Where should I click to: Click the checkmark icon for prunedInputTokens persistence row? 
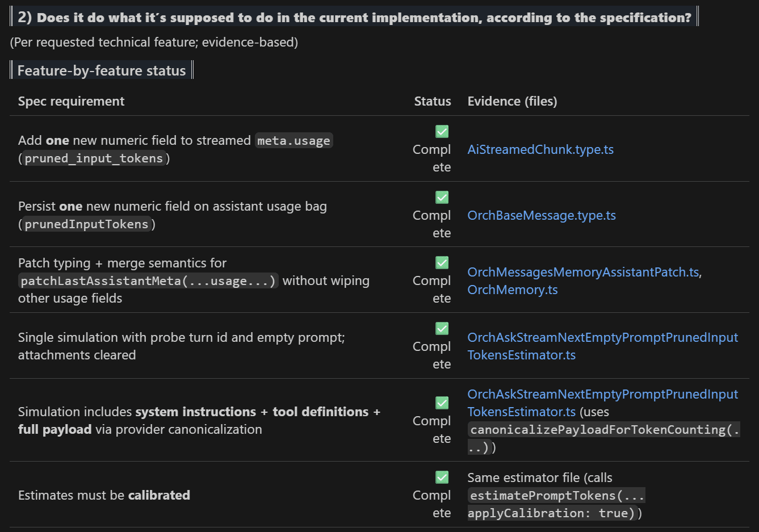click(442, 197)
